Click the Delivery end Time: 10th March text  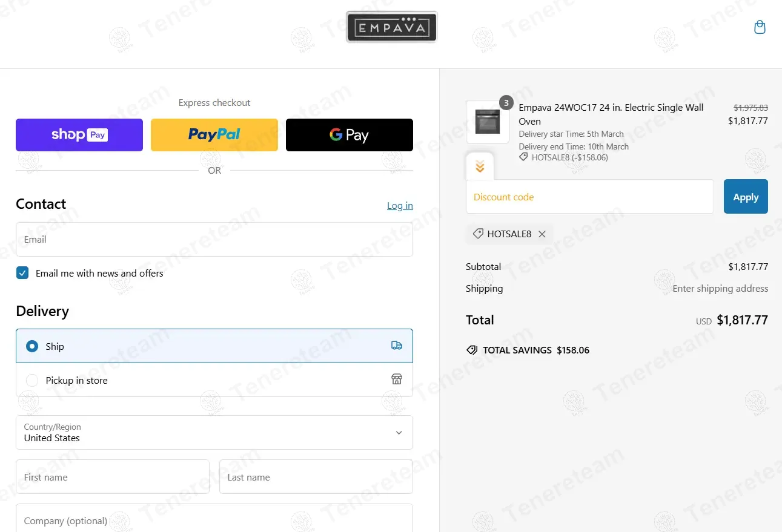pos(574,146)
